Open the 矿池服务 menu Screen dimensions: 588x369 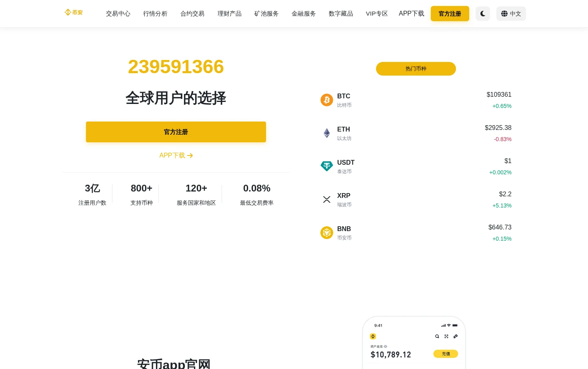coord(266,14)
